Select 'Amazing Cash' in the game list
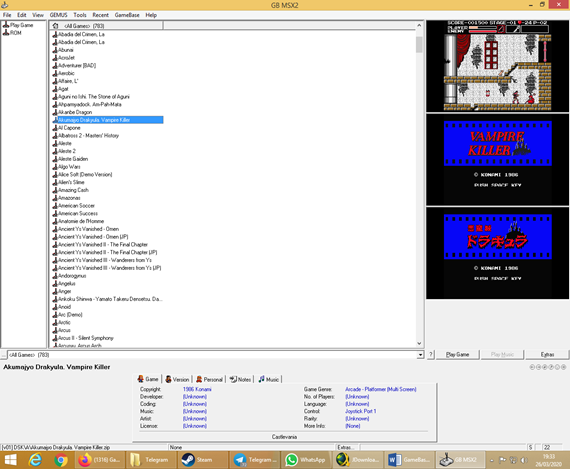 (x=73, y=190)
